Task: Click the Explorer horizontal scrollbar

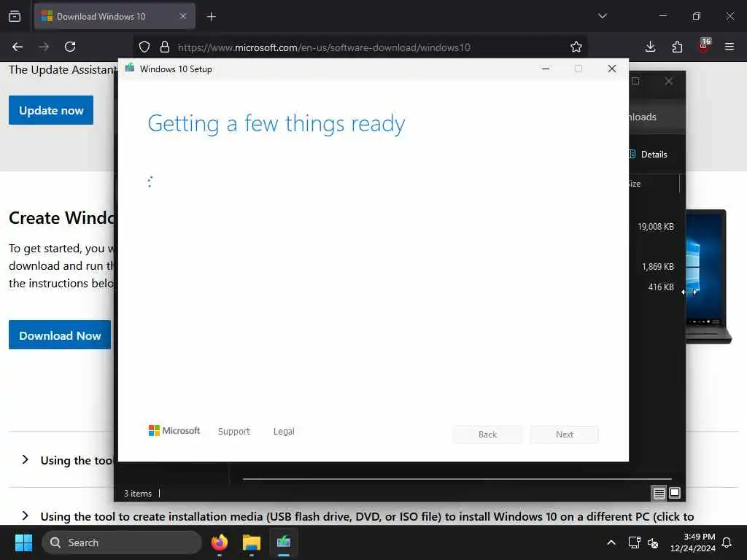Action: tap(457, 478)
